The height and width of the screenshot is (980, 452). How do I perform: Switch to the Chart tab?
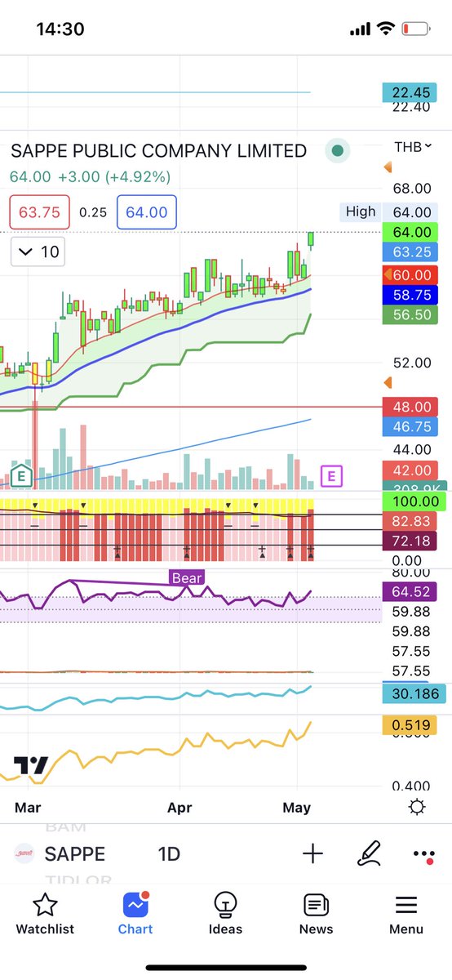coord(135,914)
